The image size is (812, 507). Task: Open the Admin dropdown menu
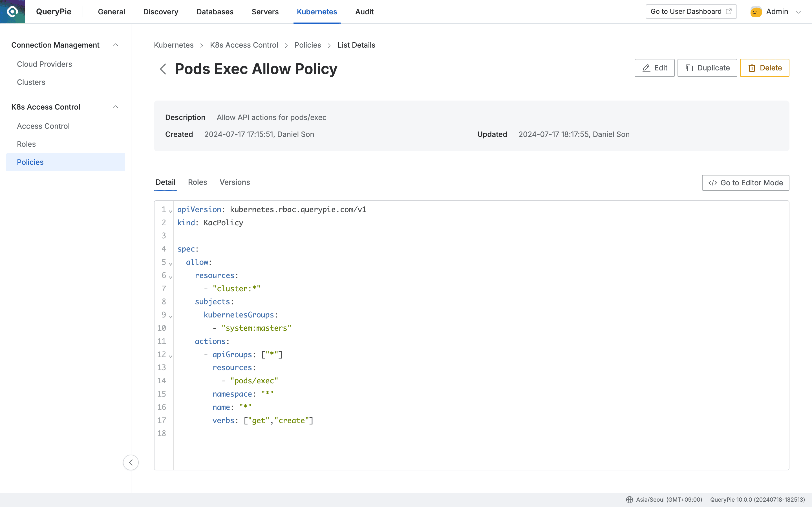tap(800, 11)
